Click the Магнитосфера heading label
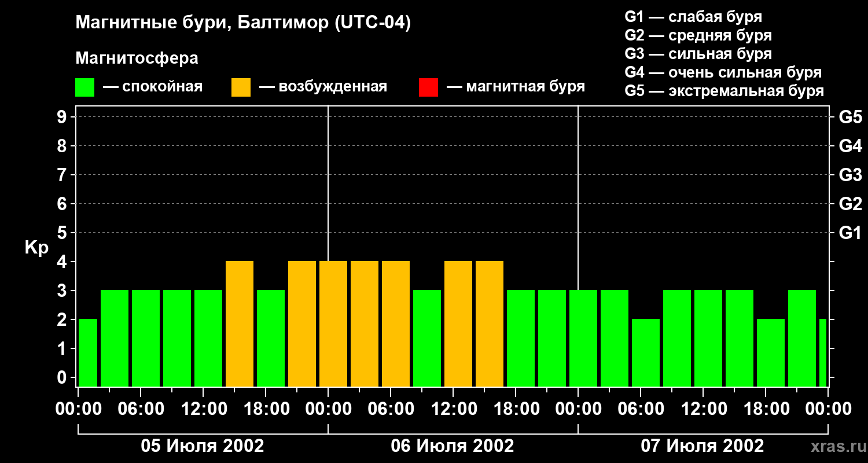Screen dimensions: 868x463 click(137, 58)
